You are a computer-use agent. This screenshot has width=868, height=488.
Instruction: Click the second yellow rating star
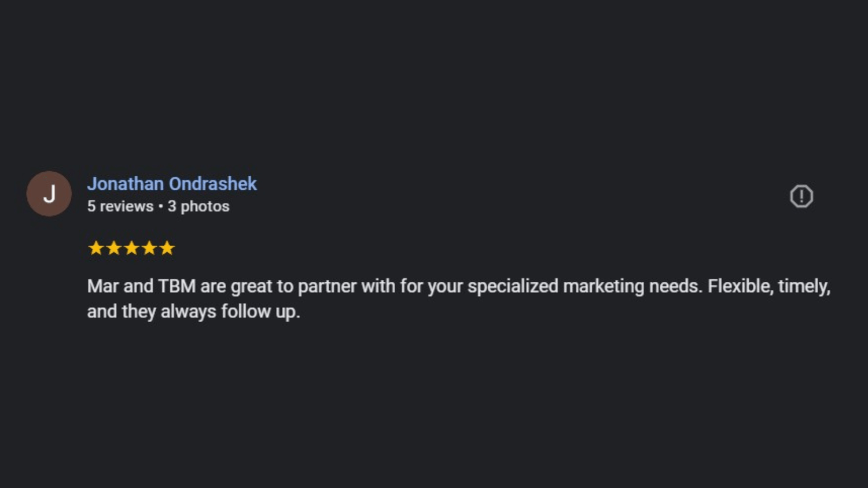113,248
